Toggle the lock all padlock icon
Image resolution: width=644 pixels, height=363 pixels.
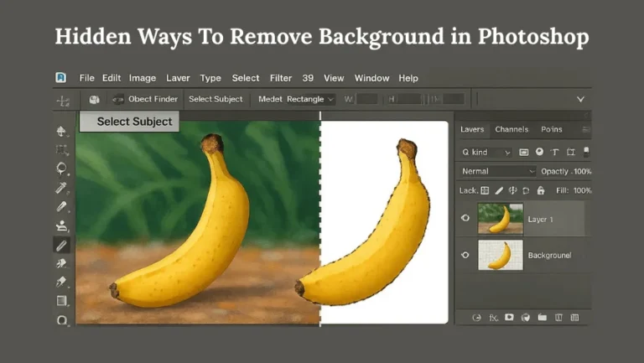click(x=540, y=190)
